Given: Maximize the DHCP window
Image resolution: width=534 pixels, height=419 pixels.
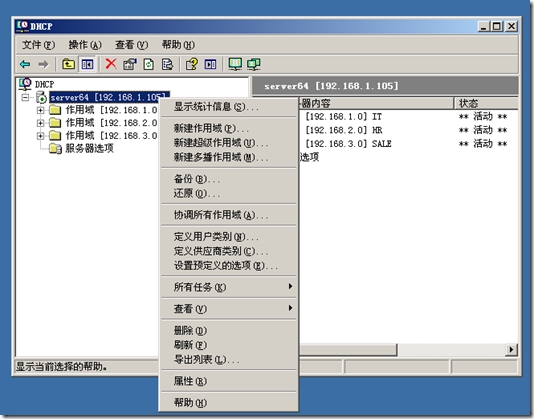Looking at the screenshot, I should 497,26.
